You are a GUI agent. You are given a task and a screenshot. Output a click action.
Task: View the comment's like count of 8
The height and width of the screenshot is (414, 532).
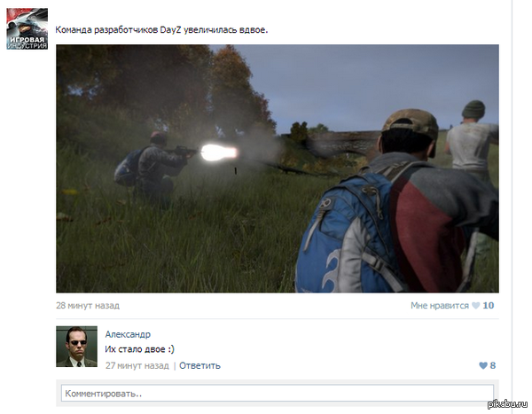point(493,365)
